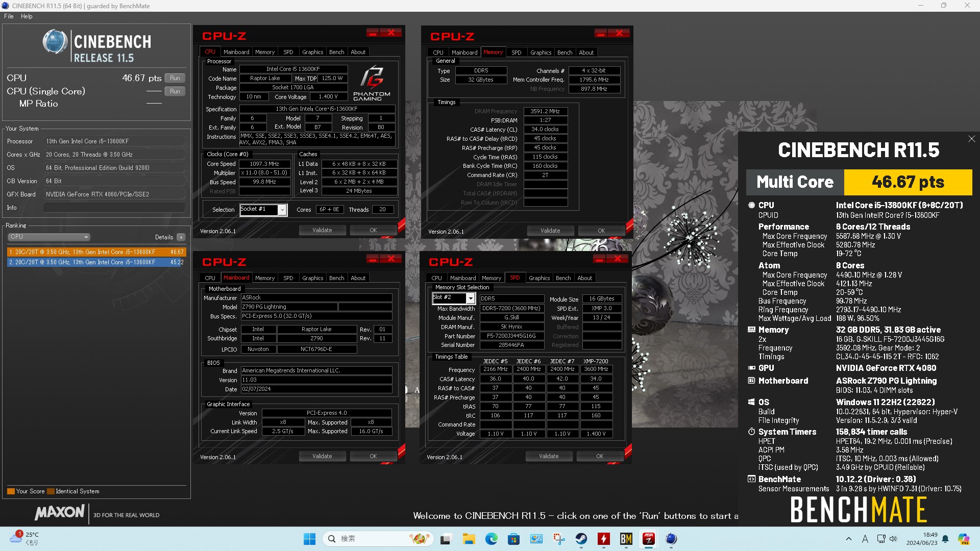This screenshot has width=980, height=551.
Task: Open File Explorer from the taskbar
Action: [469, 539]
